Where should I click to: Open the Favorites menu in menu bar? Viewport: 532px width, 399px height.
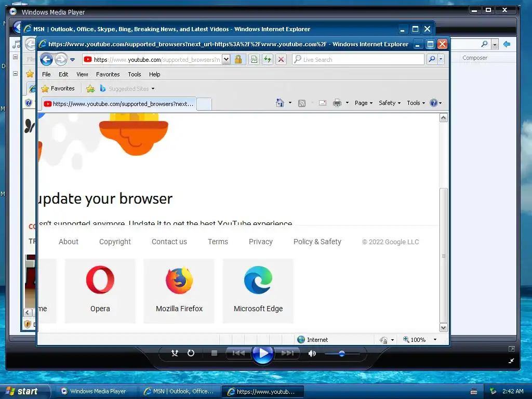[x=108, y=74]
